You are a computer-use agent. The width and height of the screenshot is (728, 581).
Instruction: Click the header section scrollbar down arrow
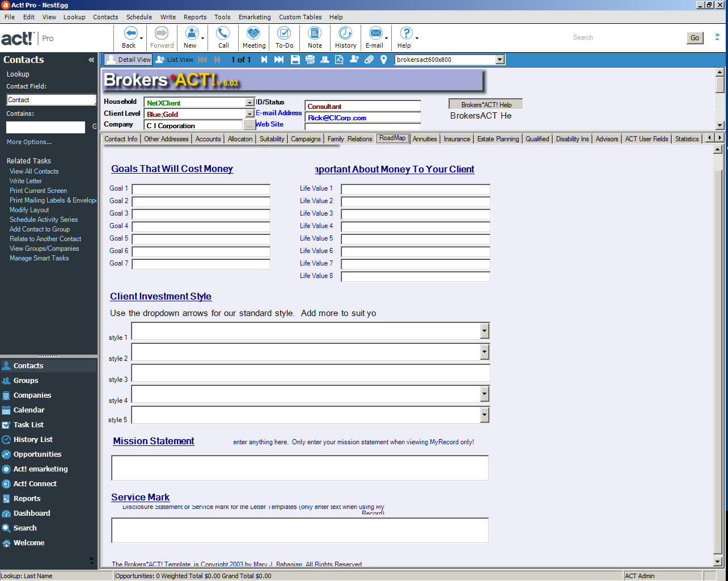tap(720, 125)
